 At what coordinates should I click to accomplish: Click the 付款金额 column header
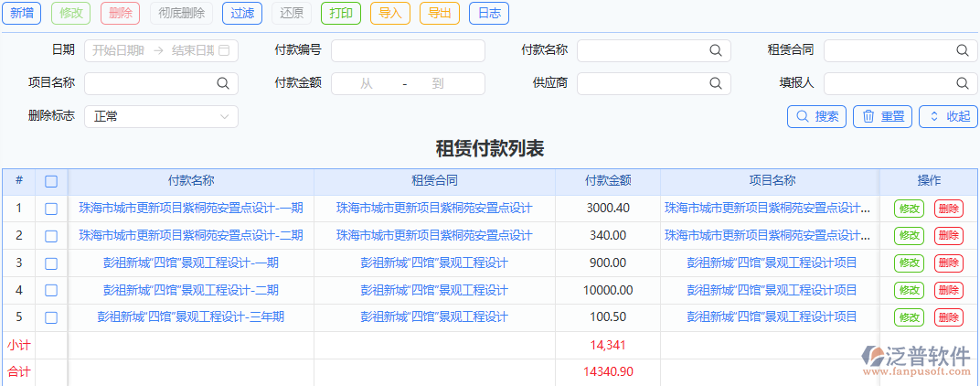point(608,181)
